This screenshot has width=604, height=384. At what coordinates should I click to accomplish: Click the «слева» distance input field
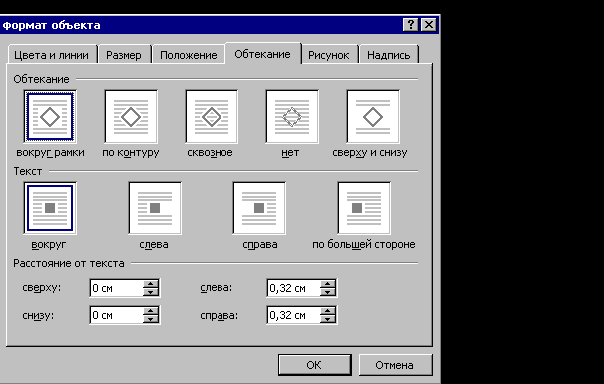click(x=294, y=288)
